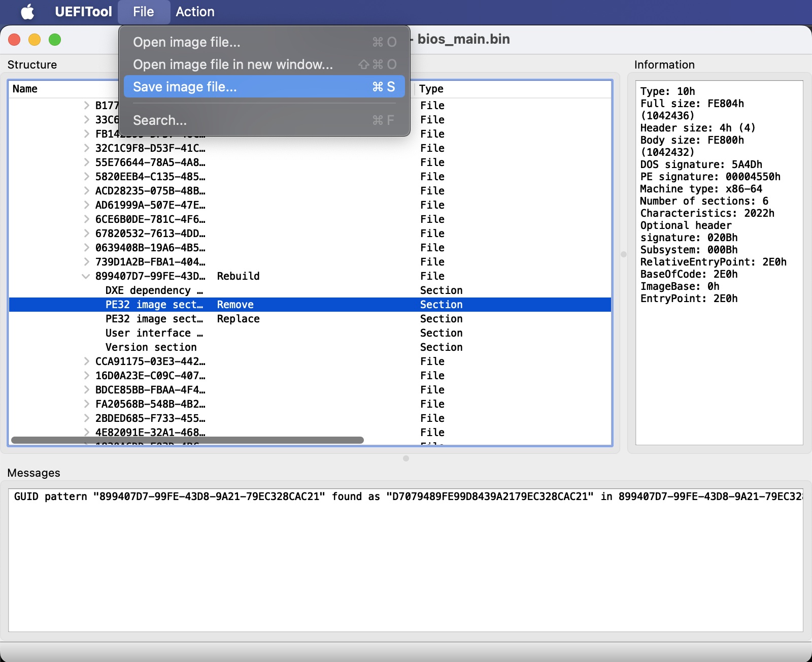Click the EntryPoint: 2E0h line
Viewport: 812px width, 662px height.
point(689,299)
